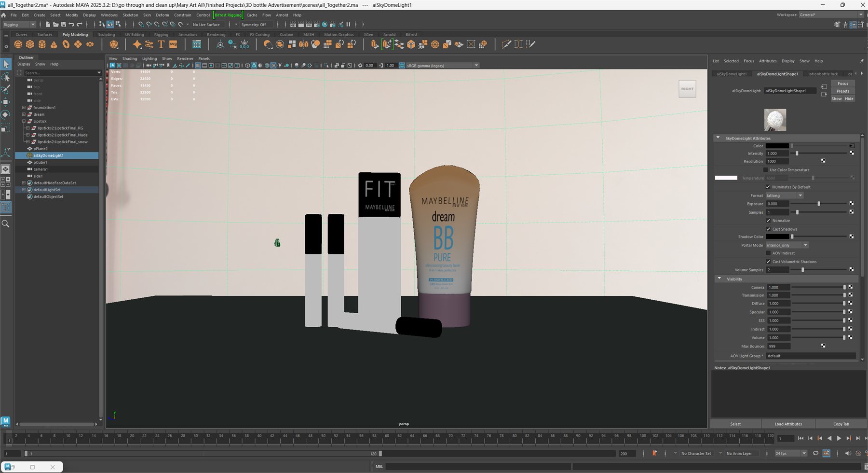Click the open scene folder icon
This screenshot has height=473, width=868.
coord(55,25)
